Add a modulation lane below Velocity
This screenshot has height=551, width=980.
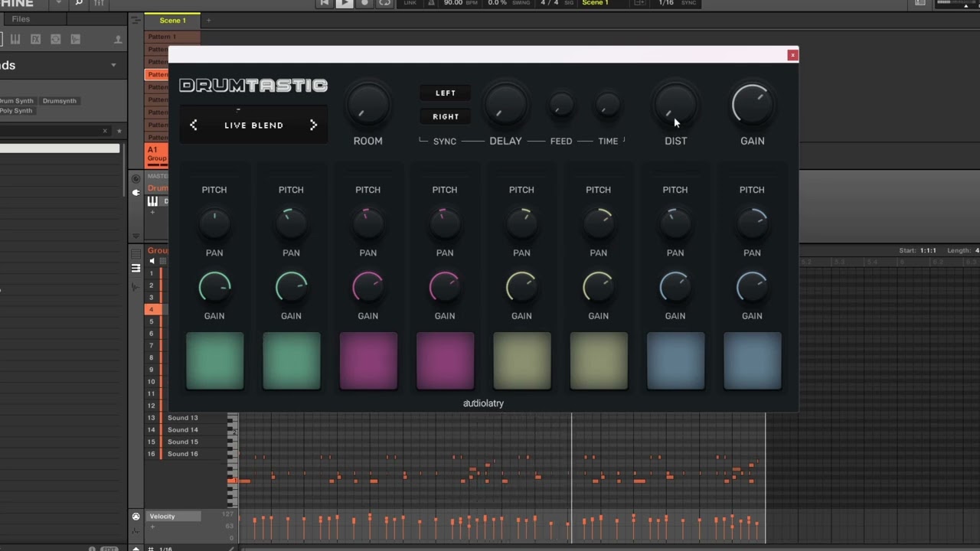(x=152, y=527)
